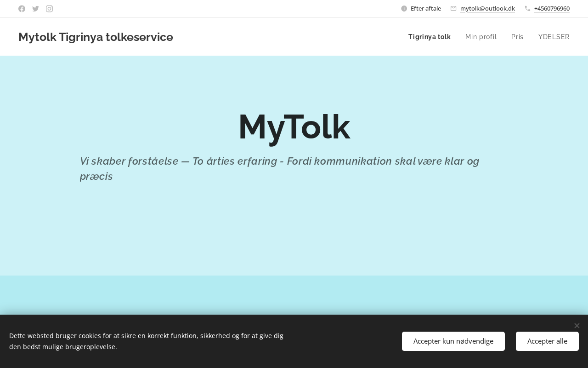
Task: Open the YDELSER menu item
Action: 554,37
